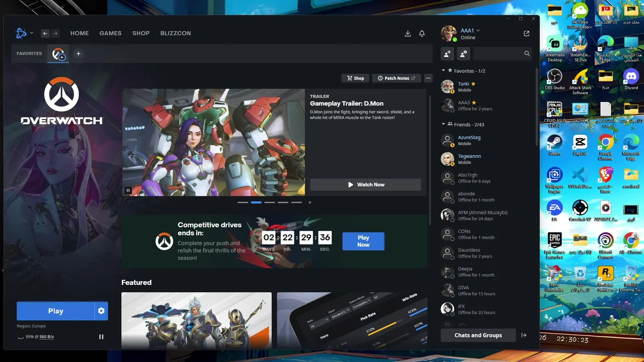Image resolution: width=644 pixels, height=362 pixels.
Task: Select the Ubisoft Connect desktop icon
Action: [x=606, y=245]
